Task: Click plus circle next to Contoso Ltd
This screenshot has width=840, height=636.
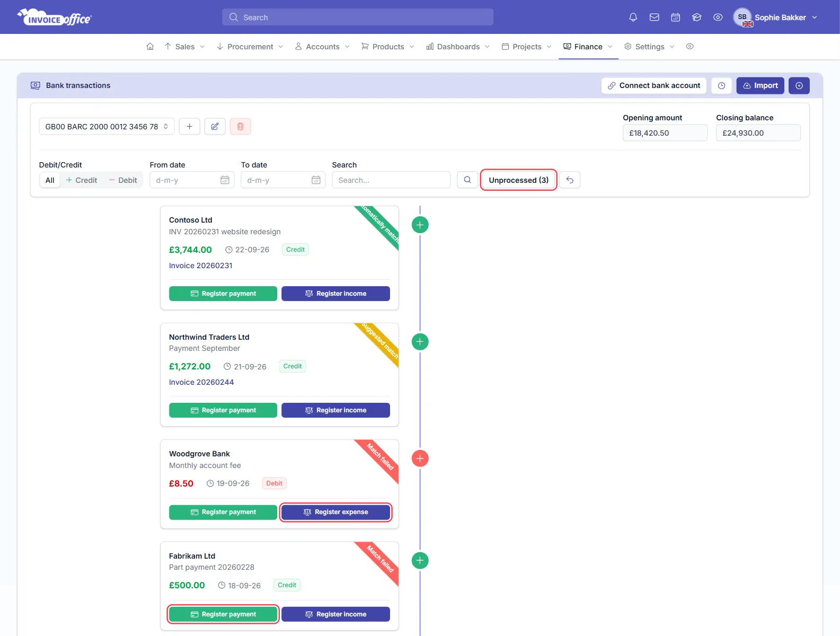Action: (420, 225)
